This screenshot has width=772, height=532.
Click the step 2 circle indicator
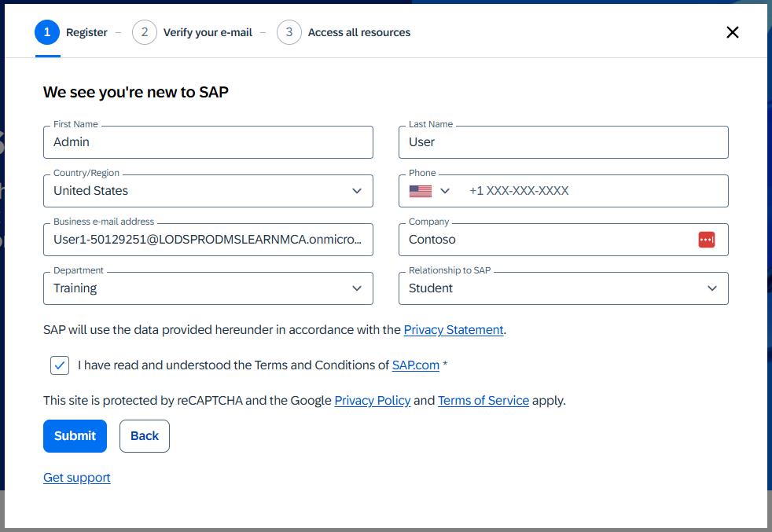145,32
